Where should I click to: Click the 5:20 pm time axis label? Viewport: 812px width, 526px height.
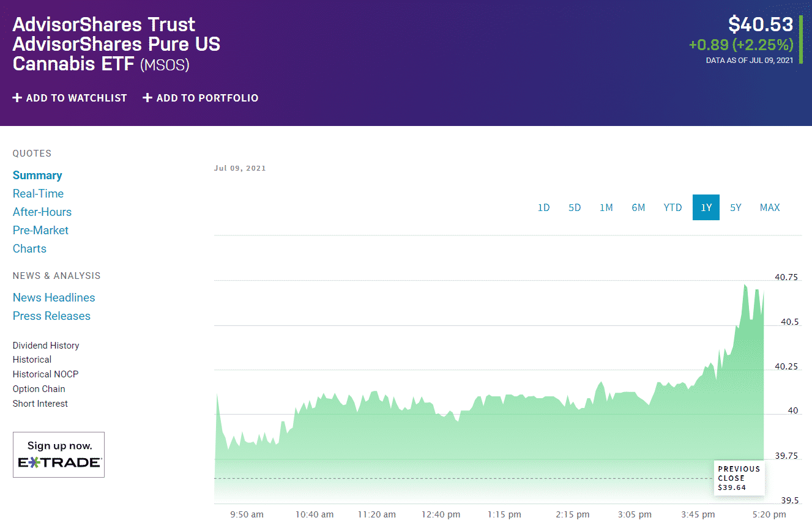(x=769, y=514)
